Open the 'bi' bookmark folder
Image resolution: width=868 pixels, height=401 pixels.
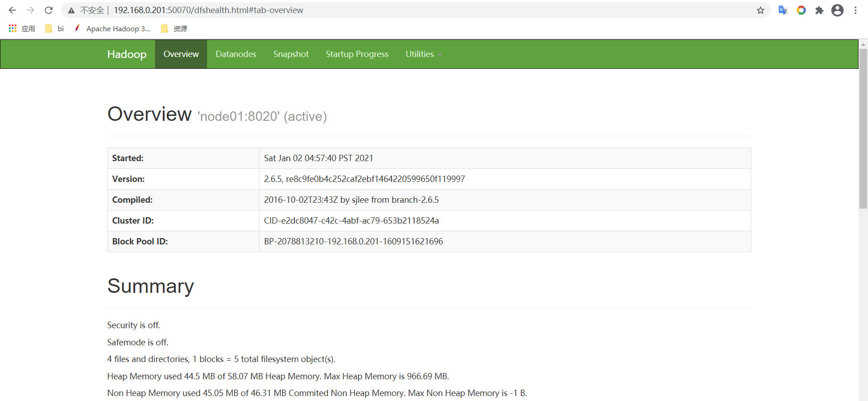point(55,29)
